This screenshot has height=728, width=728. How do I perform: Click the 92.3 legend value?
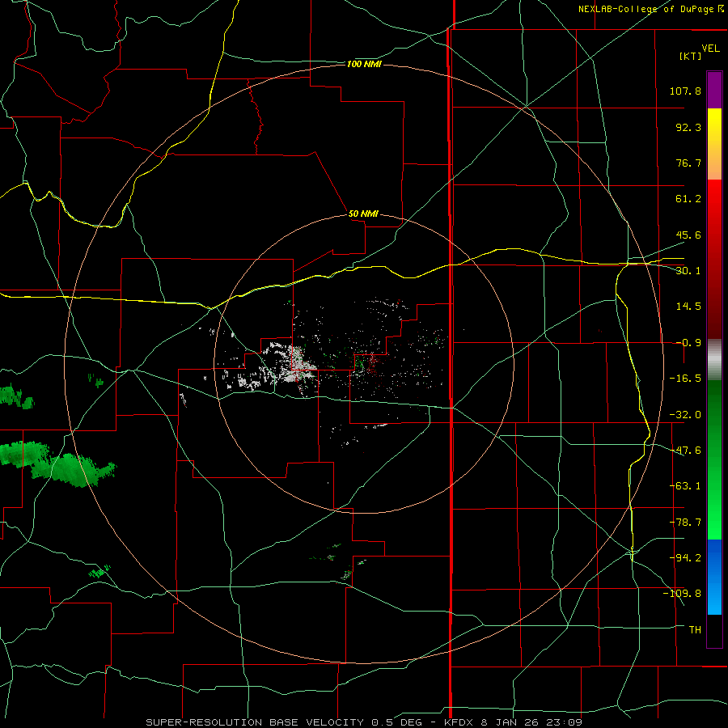click(688, 127)
